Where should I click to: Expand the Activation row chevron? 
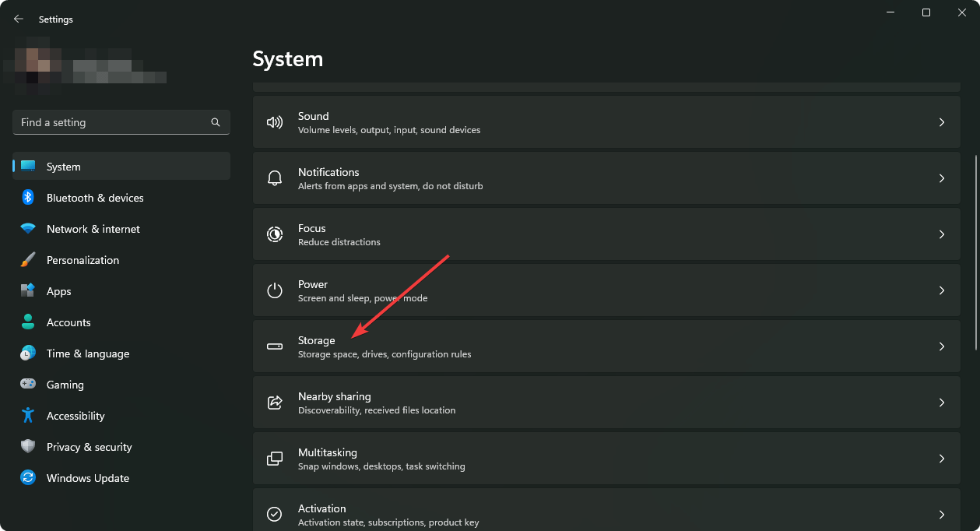pos(942,515)
